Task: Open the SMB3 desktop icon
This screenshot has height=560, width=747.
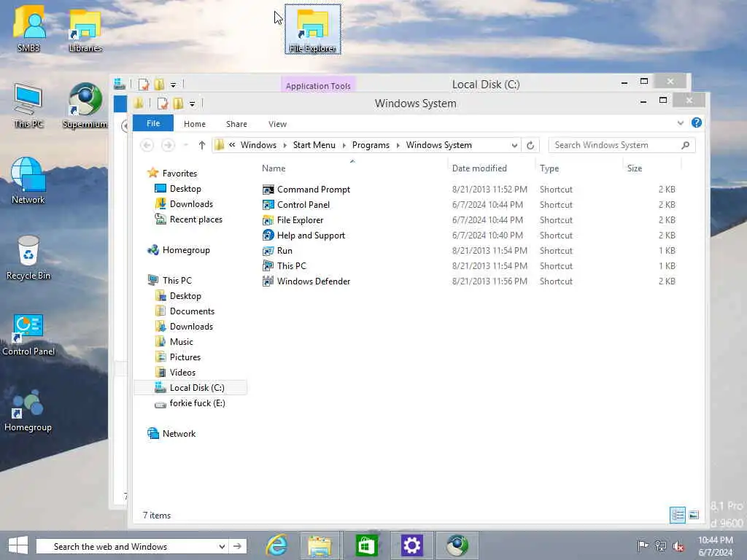Action: point(28,28)
